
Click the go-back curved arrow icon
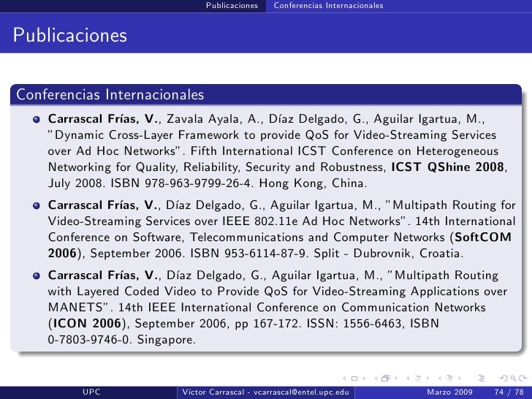click(x=503, y=378)
